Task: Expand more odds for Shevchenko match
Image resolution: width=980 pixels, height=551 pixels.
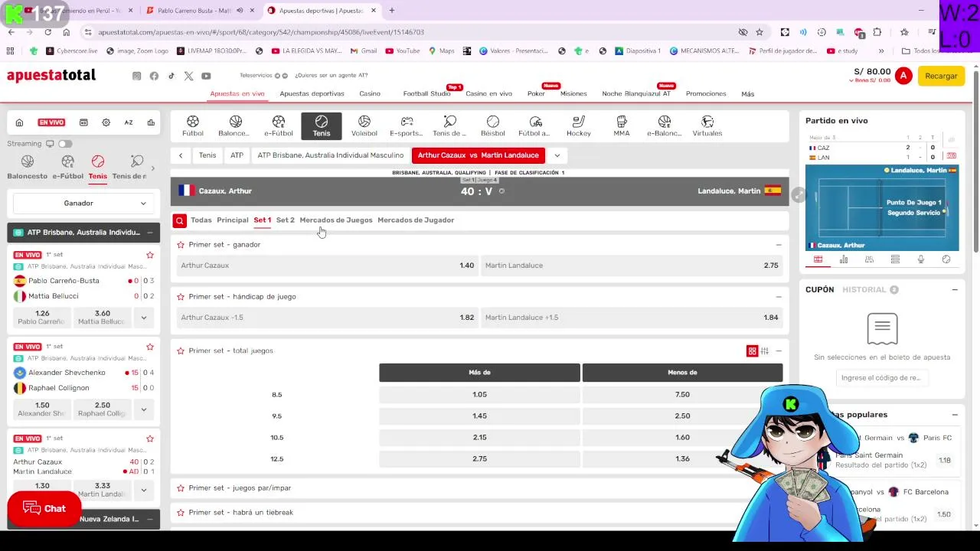Action: (143, 409)
